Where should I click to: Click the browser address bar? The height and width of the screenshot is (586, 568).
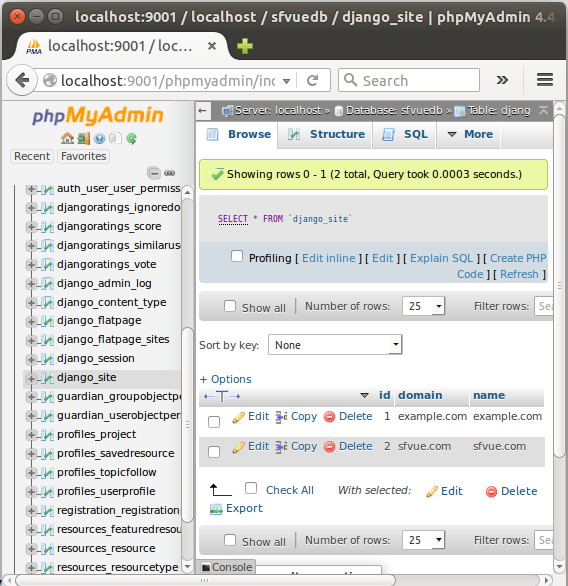coord(168,80)
